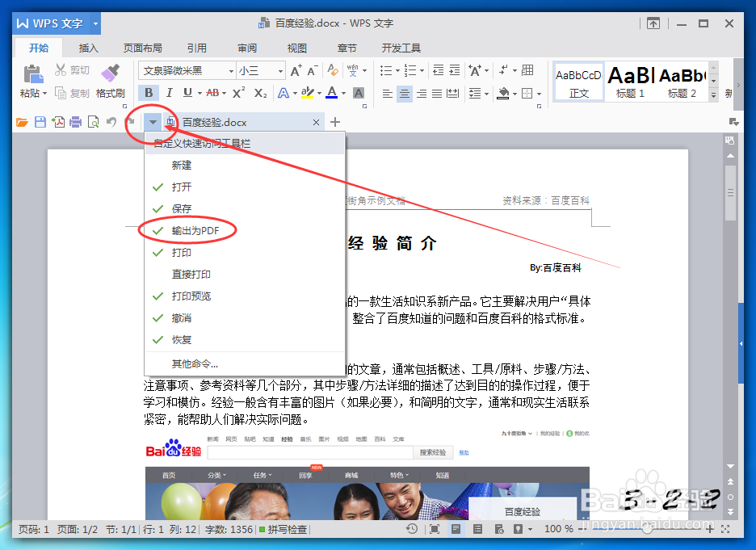Click the undo arrow icon
Viewport: 756px width, 550px height.
coord(111,123)
